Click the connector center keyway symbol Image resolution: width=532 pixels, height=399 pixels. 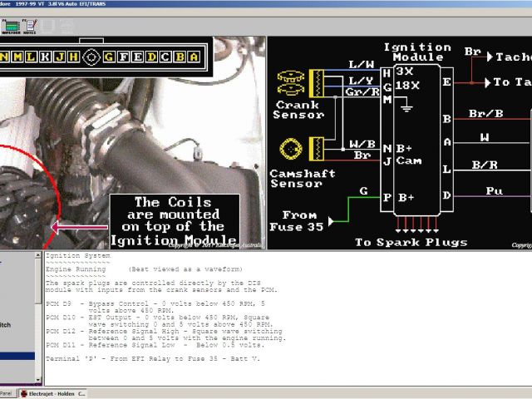[x=91, y=57]
